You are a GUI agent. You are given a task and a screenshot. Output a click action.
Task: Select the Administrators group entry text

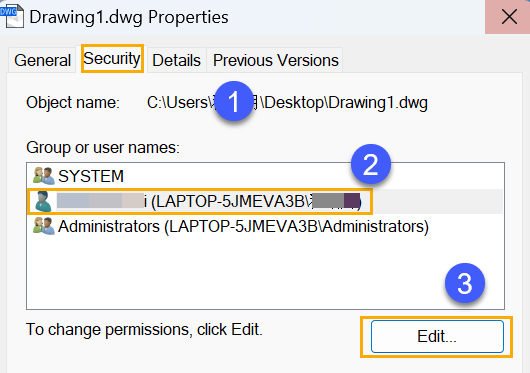[243, 226]
